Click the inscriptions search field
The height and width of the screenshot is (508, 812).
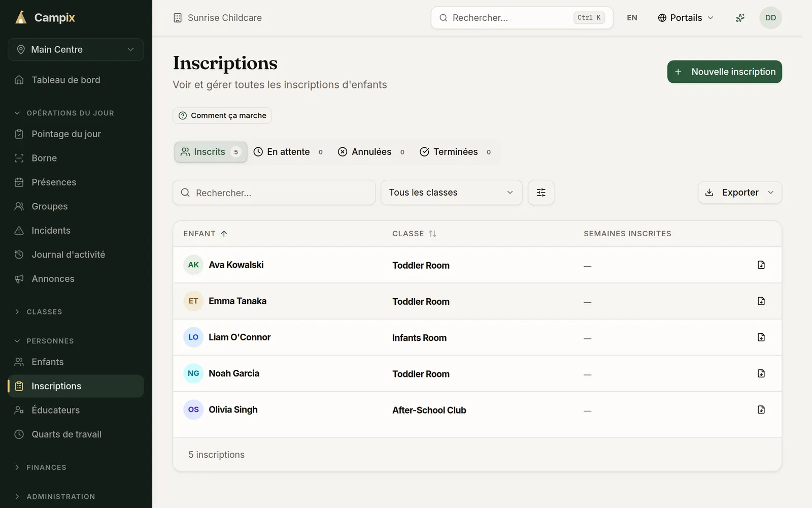(x=274, y=193)
